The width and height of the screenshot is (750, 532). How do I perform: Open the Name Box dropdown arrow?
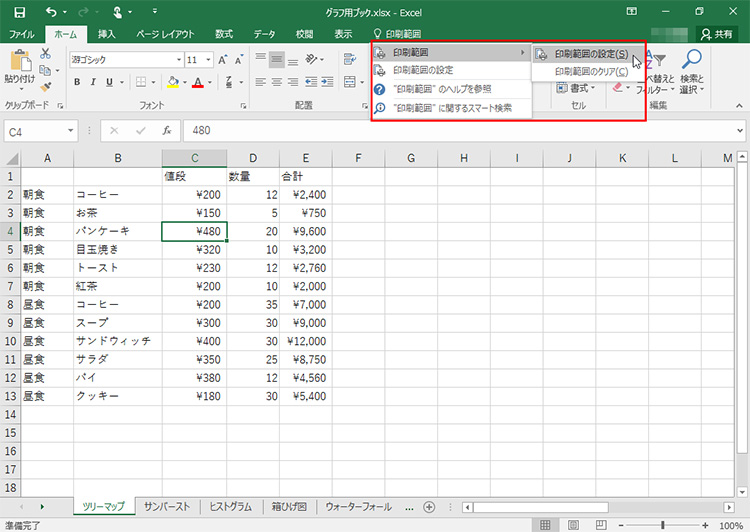coord(70,130)
